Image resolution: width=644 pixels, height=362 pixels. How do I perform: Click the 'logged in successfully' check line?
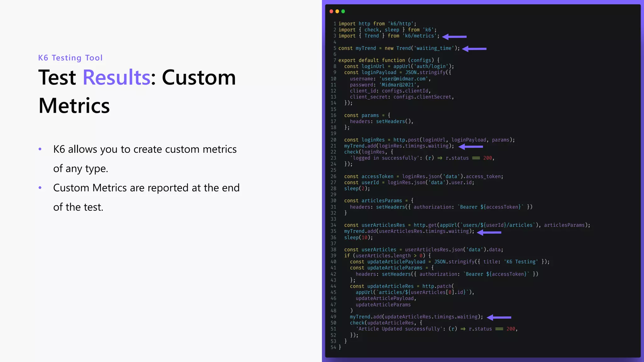tap(422, 158)
